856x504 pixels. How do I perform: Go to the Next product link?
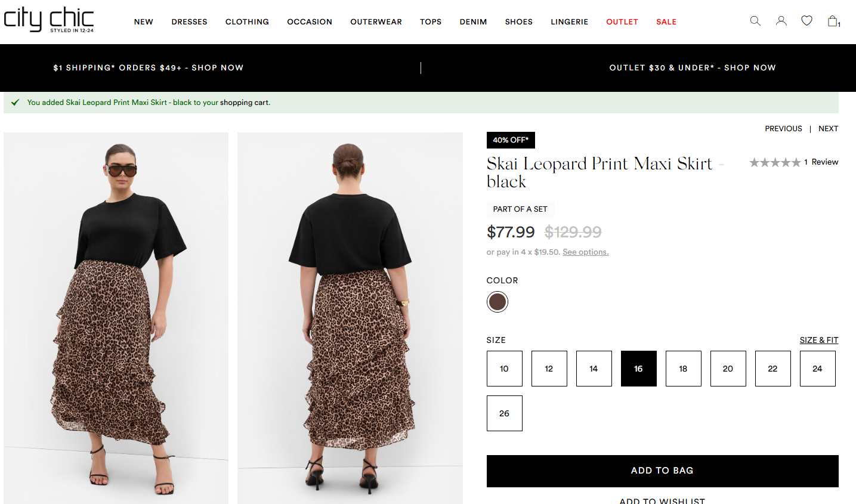point(828,129)
